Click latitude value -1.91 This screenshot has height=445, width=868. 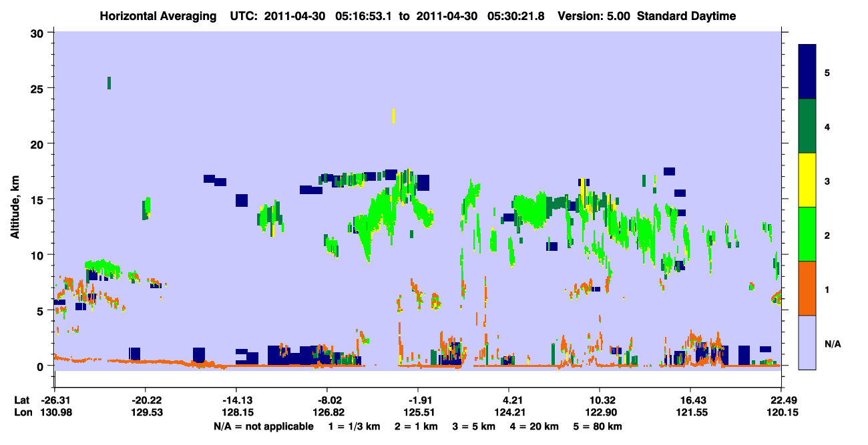tap(418, 400)
